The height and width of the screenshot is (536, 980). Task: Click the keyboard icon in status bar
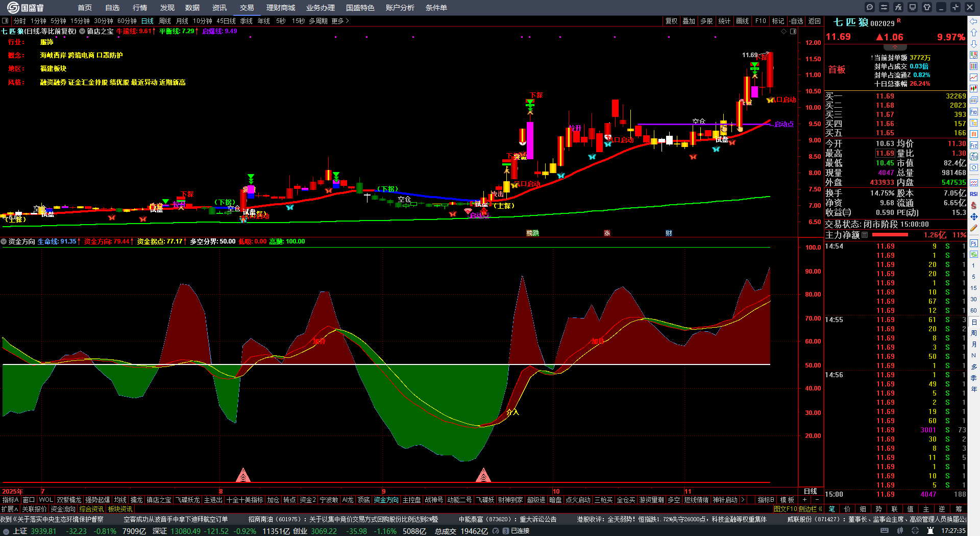(x=885, y=531)
